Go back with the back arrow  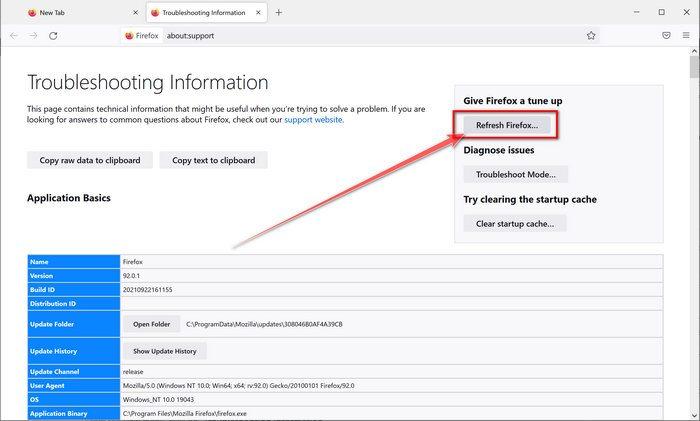(x=14, y=36)
